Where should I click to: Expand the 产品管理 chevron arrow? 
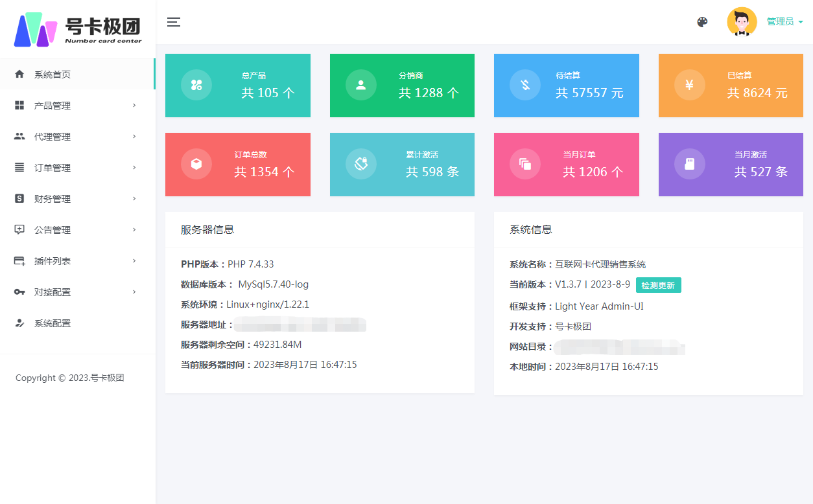click(134, 105)
